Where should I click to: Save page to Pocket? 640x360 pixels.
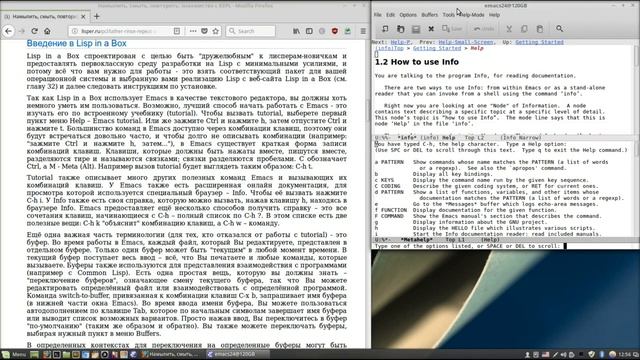(204, 31)
